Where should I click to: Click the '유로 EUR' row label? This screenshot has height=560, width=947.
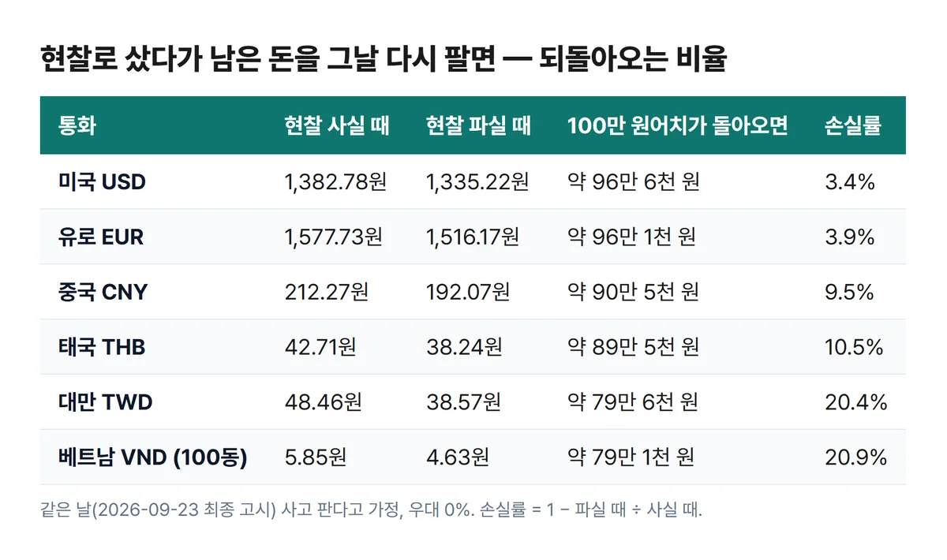point(101,237)
